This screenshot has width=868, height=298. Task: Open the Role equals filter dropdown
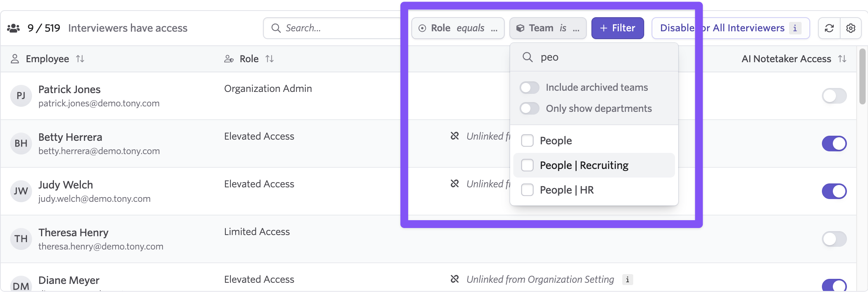(457, 28)
